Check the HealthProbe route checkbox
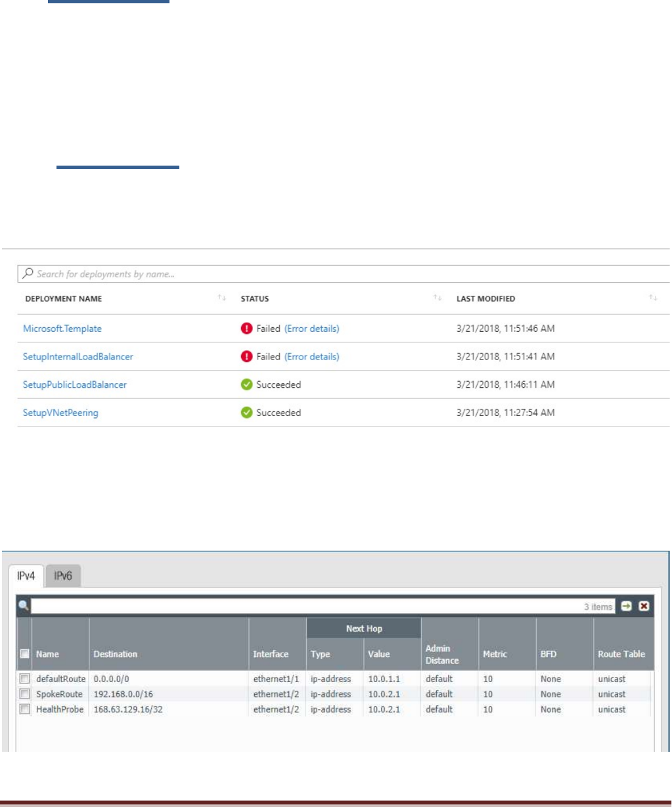 pos(24,709)
